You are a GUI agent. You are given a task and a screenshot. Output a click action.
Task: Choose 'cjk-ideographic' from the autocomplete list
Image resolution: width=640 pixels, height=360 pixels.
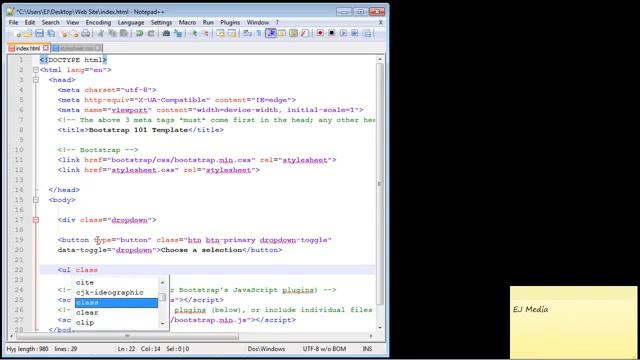[116, 293]
